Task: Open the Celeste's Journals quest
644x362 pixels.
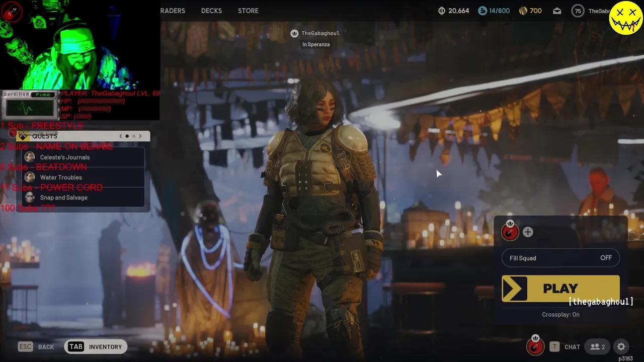Action: click(x=84, y=157)
